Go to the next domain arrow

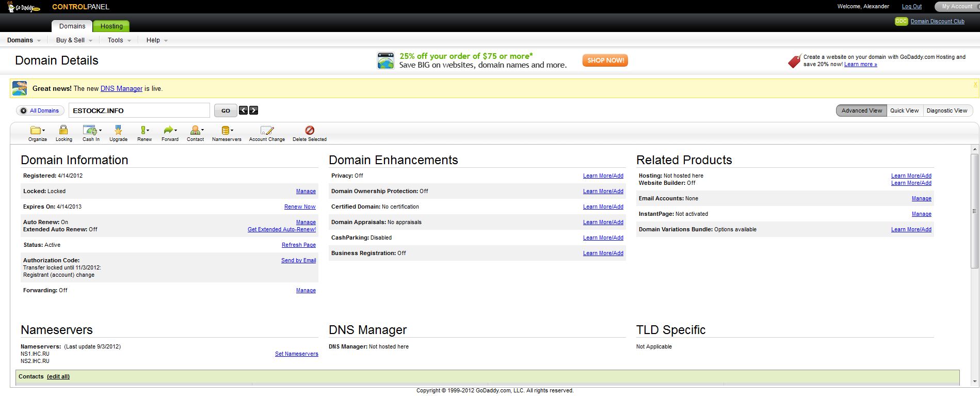[x=253, y=110]
